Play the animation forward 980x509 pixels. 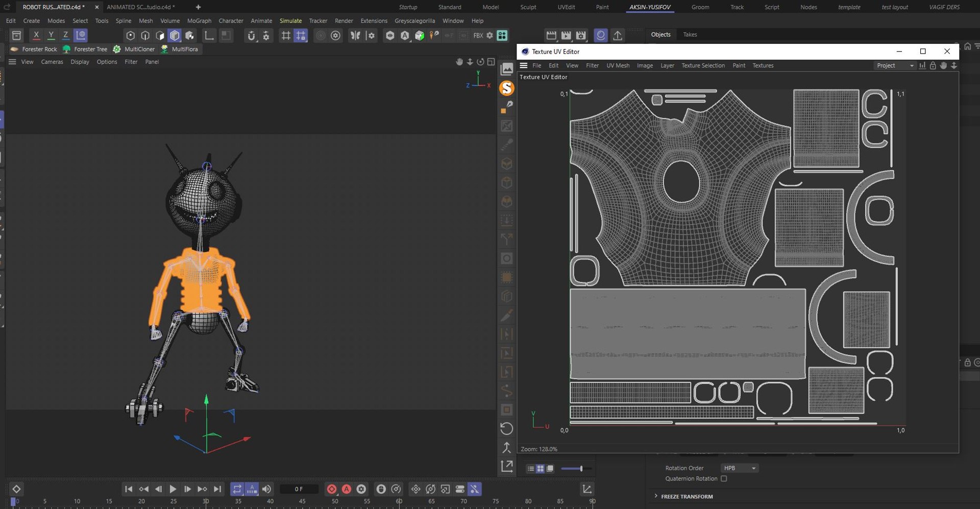(173, 489)
